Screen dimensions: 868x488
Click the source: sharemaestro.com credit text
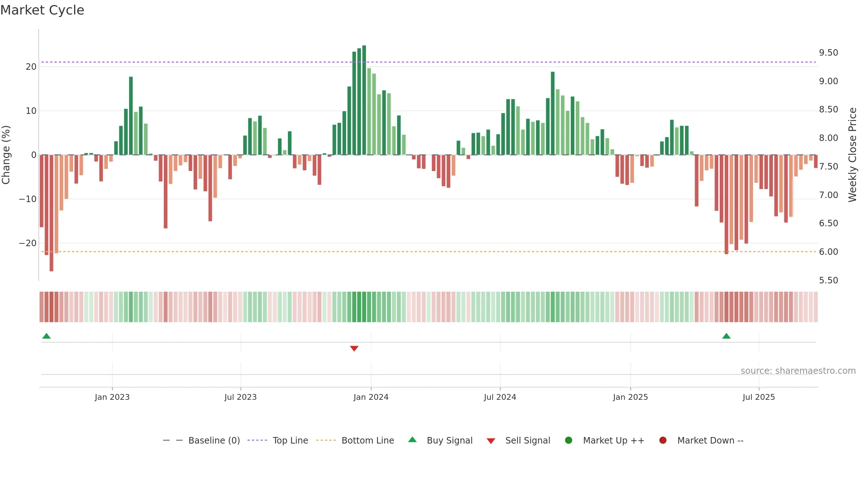tap(798, 371)
